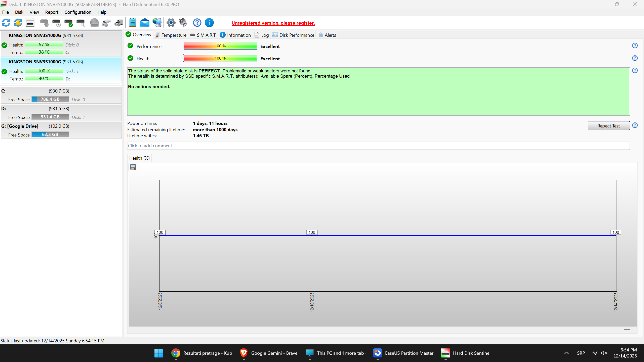Click the speaker sound toolbar icon
The image size is (644, 362).
pos(183,23)
